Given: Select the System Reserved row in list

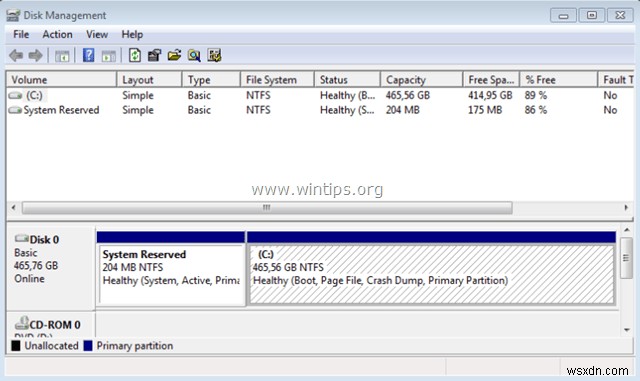Looking at the screenshot, I should click(x=320, y=110).
